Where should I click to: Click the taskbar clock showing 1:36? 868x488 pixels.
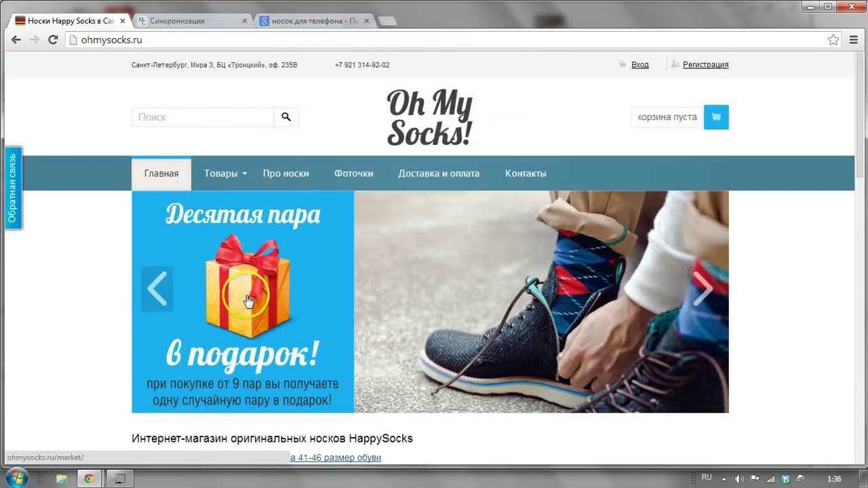pyautogui.click(x=834, y=479)
